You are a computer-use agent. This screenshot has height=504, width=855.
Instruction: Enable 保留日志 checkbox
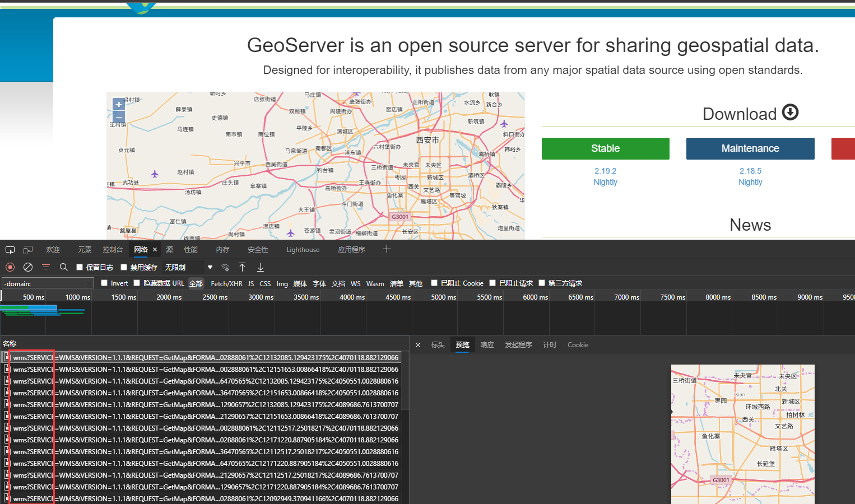pos(80,267)
